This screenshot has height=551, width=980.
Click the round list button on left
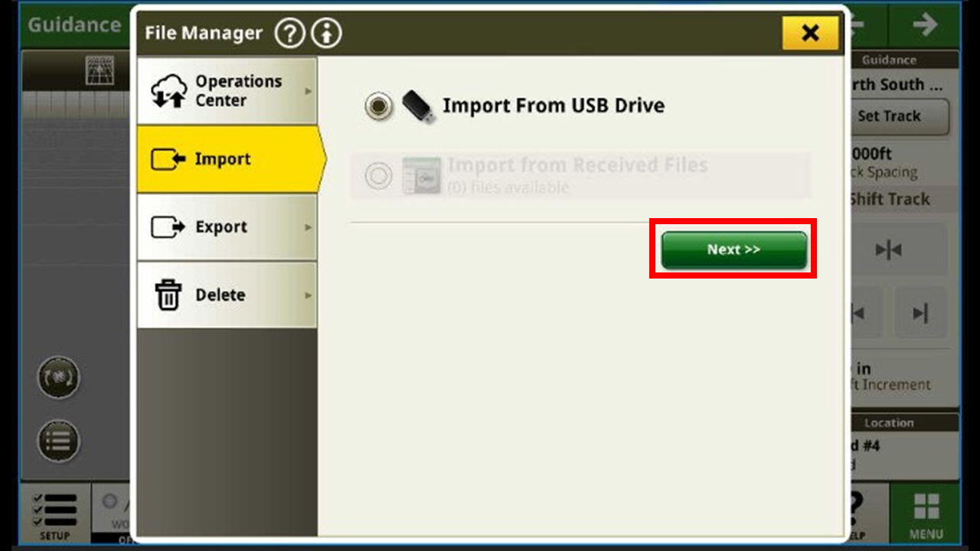(58, 441)
